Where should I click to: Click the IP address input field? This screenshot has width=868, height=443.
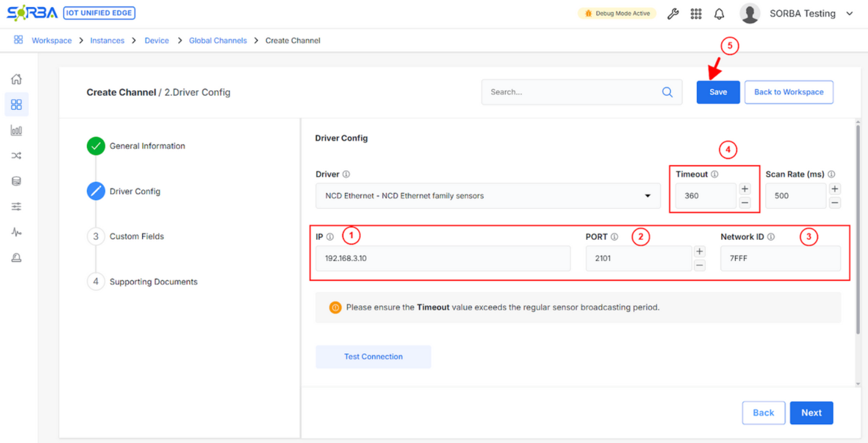443,258
